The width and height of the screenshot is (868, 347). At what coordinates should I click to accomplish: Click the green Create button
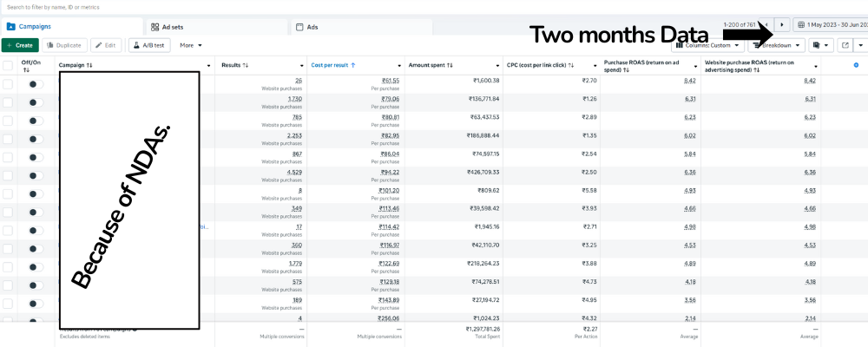[20, 45]
